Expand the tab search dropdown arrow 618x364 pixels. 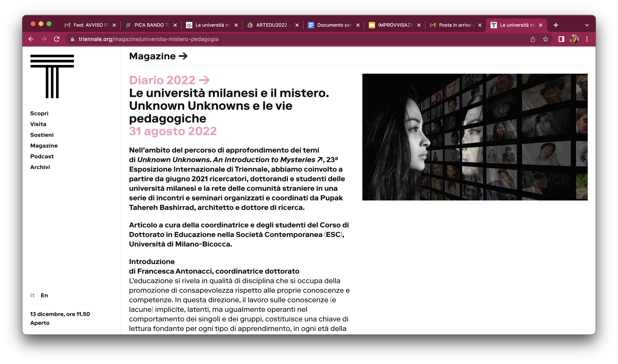(x=587, y=25)
